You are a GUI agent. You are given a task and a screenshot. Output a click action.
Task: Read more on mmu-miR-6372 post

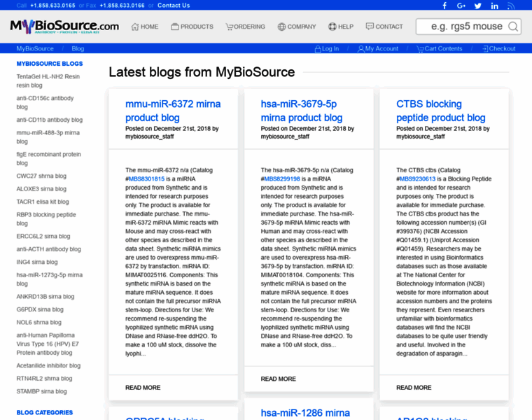coord(143,387)
